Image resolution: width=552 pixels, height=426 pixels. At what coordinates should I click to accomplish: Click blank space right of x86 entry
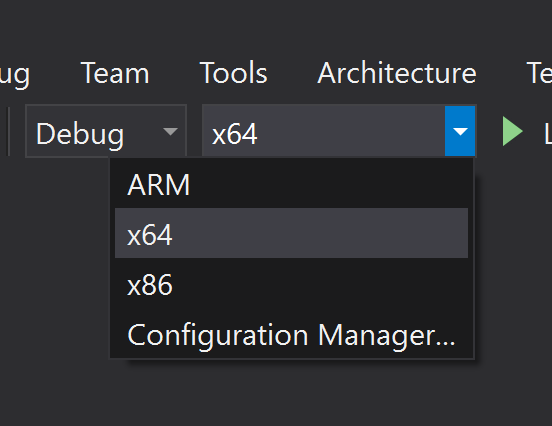tap(320, 284)
